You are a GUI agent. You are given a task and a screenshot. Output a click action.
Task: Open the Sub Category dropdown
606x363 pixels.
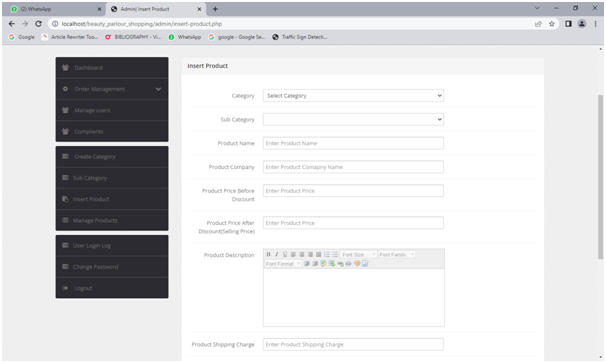[x=353, y=119]
